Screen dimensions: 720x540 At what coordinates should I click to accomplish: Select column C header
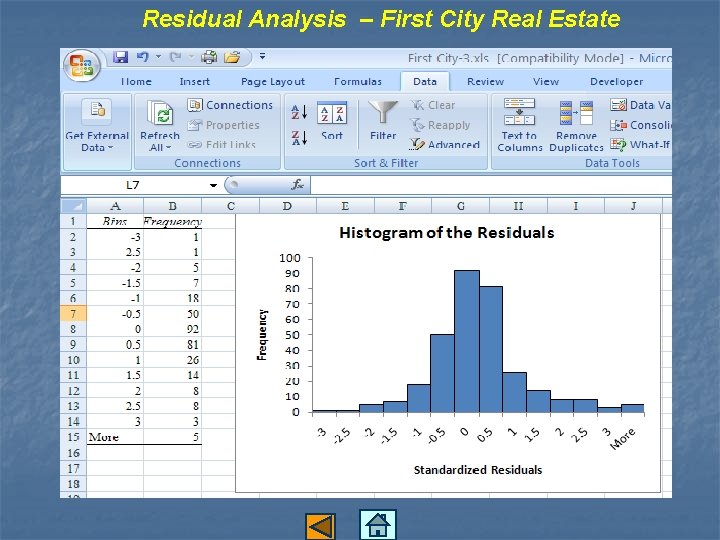(231, 206)
